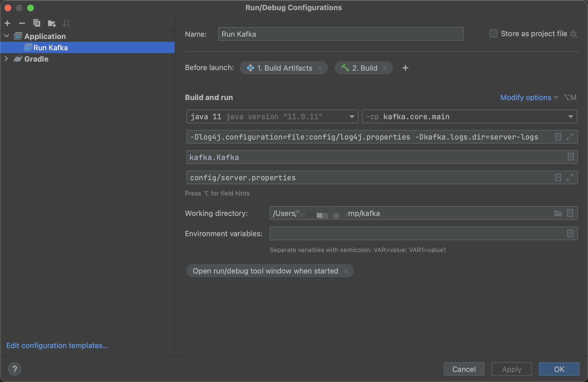Create a new configuration folder

click(x=51, y=23)
